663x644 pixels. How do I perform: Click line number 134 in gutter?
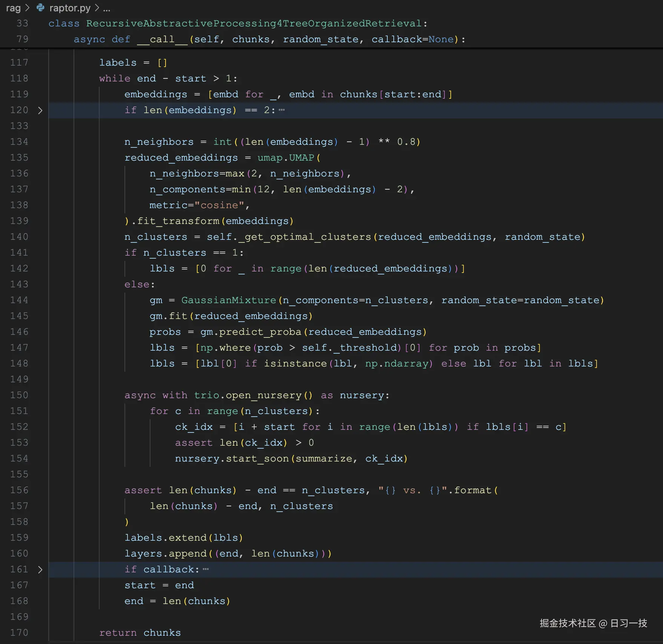(19, 142)
